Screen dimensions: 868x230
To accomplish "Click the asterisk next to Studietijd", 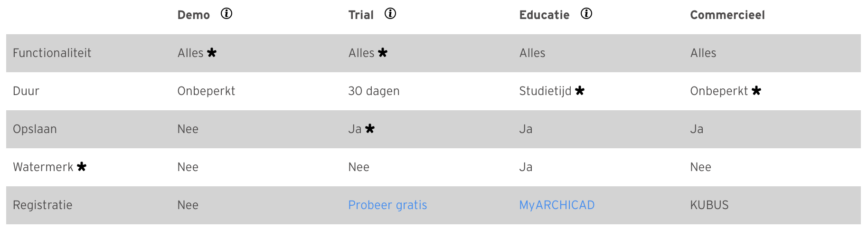I will (580, 91).
